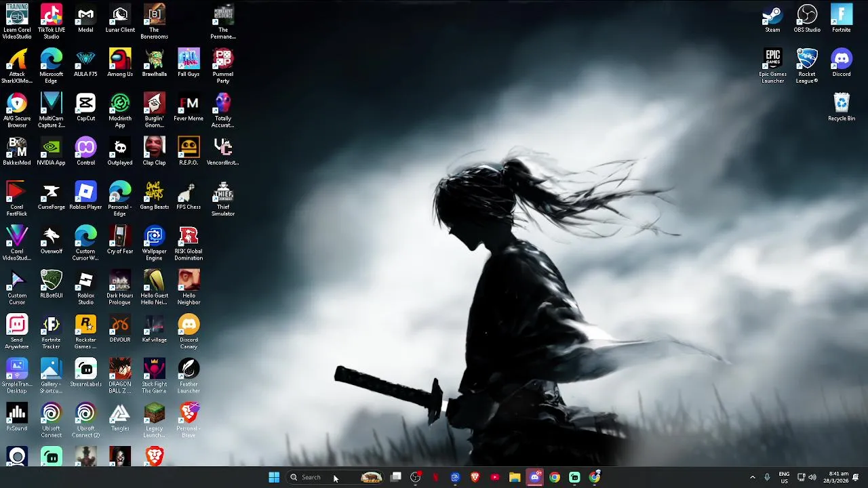Select the Roblox Player desktop icon
Viewport: 868px width, 488px height.
85,196
